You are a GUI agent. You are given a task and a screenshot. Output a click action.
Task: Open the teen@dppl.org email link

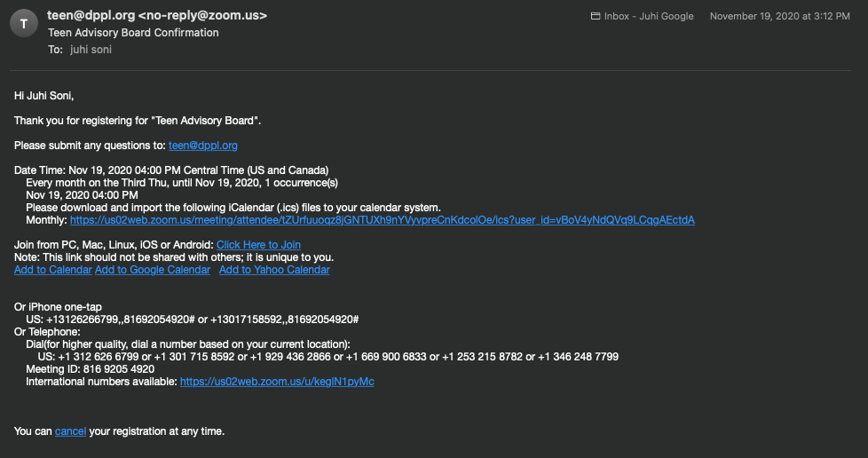pyautogui.click(x=202, y=145)
